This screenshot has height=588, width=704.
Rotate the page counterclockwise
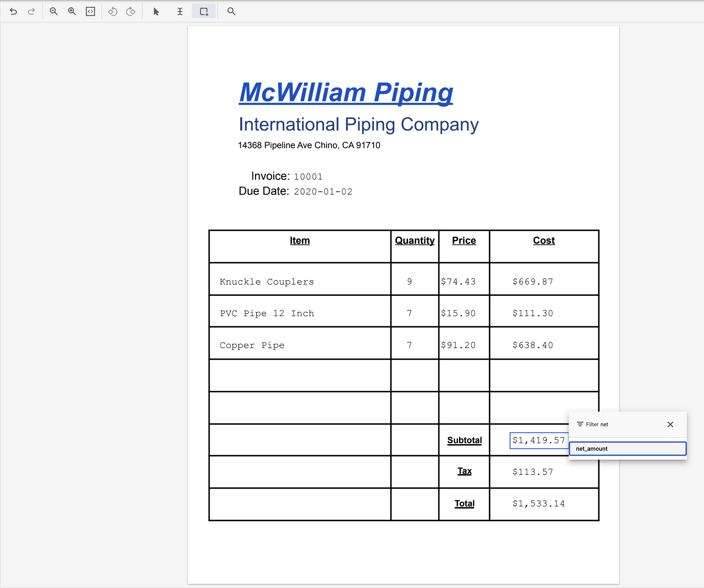tap(113, 11)
